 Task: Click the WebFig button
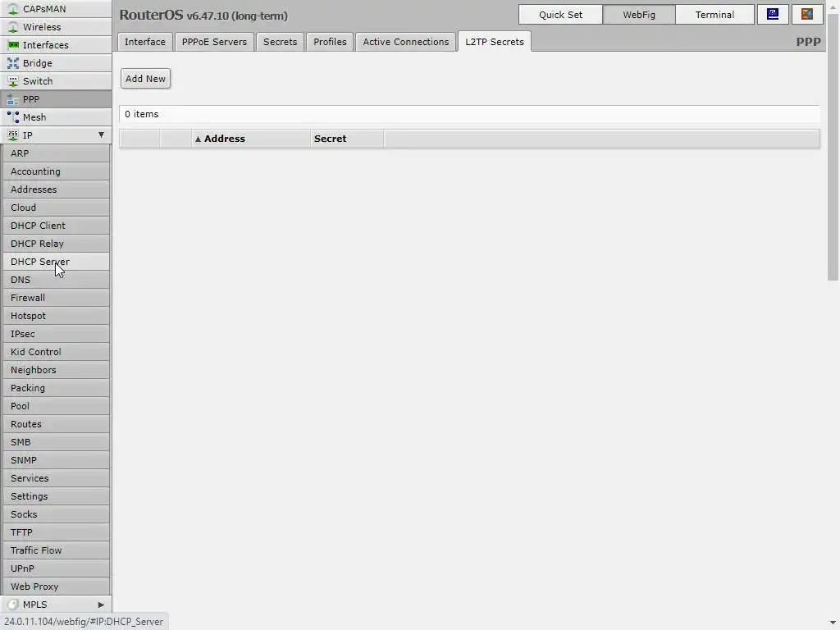(x=638, y=15)
